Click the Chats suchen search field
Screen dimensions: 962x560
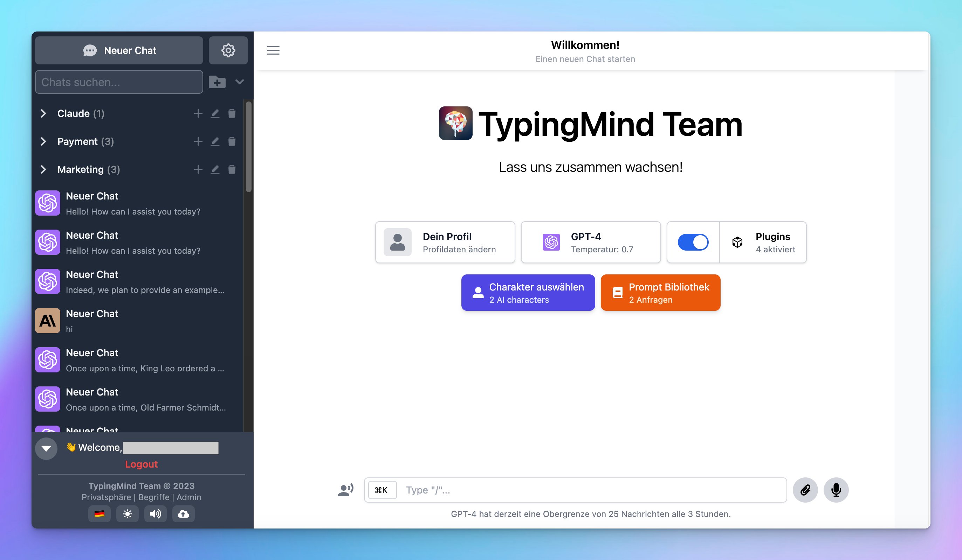(x=119, y=82)
